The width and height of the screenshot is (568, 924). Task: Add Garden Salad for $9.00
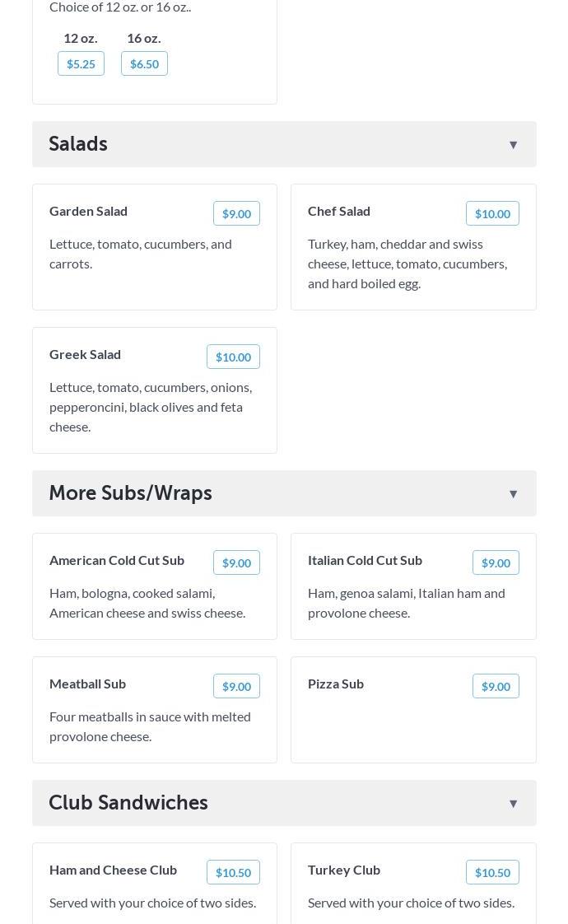click(x=236, y=214)
